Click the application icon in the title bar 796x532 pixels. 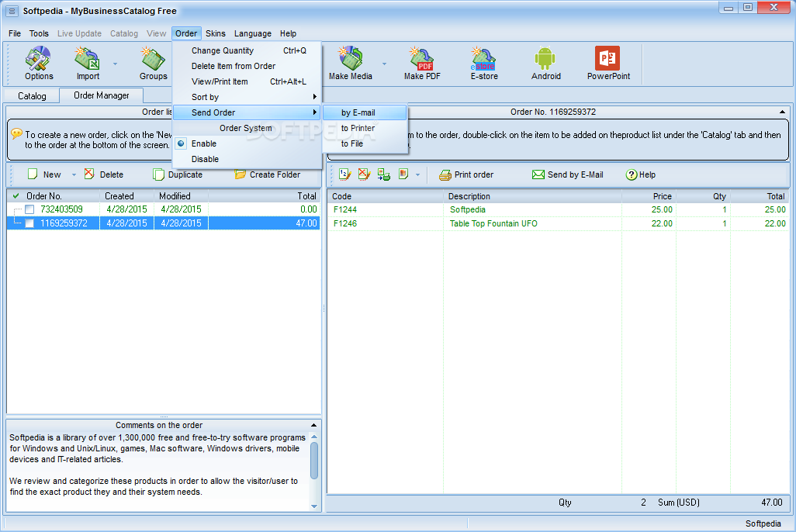(12, 11)
